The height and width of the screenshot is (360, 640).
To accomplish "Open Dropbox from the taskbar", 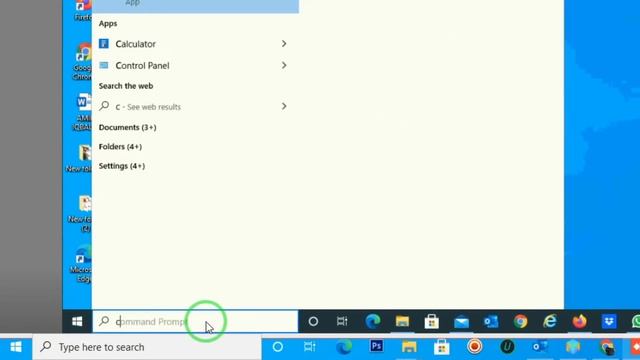I will coord(609,322).
